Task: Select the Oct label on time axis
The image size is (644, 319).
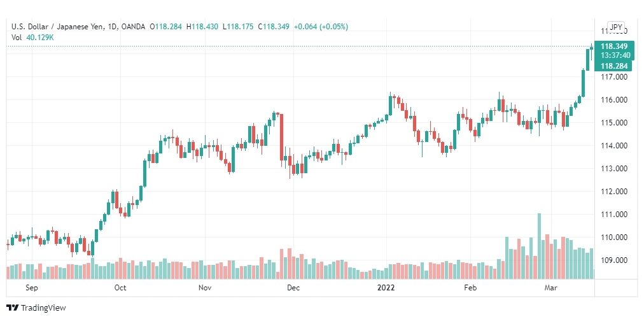Action: (x=120, y=288)
